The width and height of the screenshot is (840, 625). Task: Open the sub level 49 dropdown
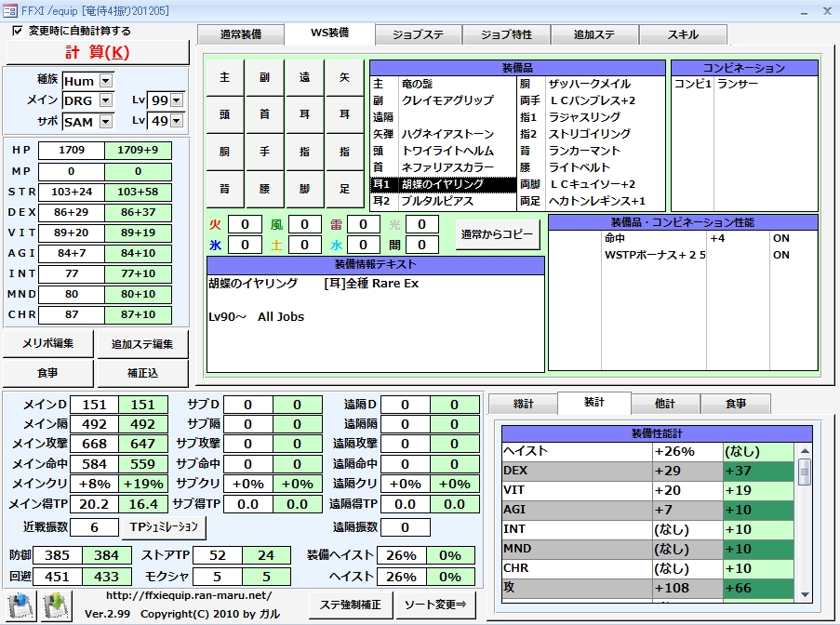click(x=177, y=121)
